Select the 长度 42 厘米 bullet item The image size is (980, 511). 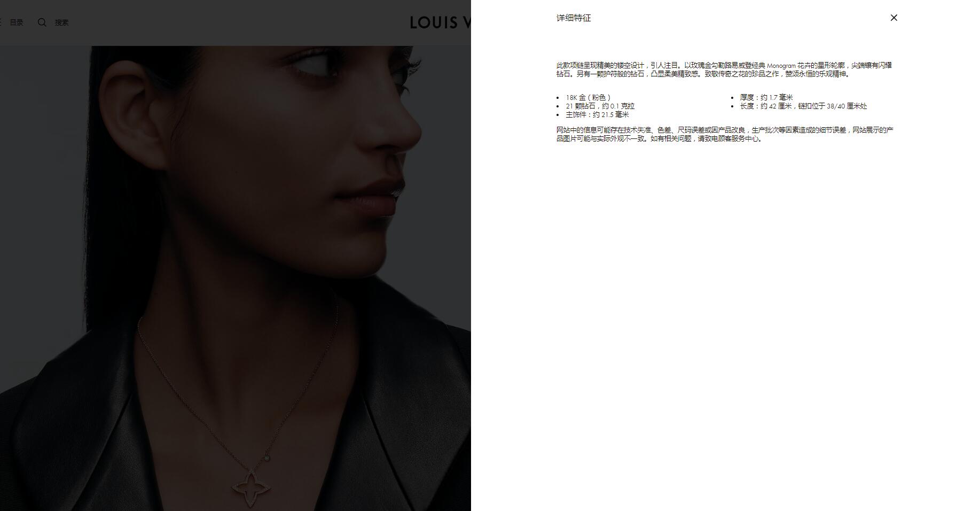click(803, 106)
